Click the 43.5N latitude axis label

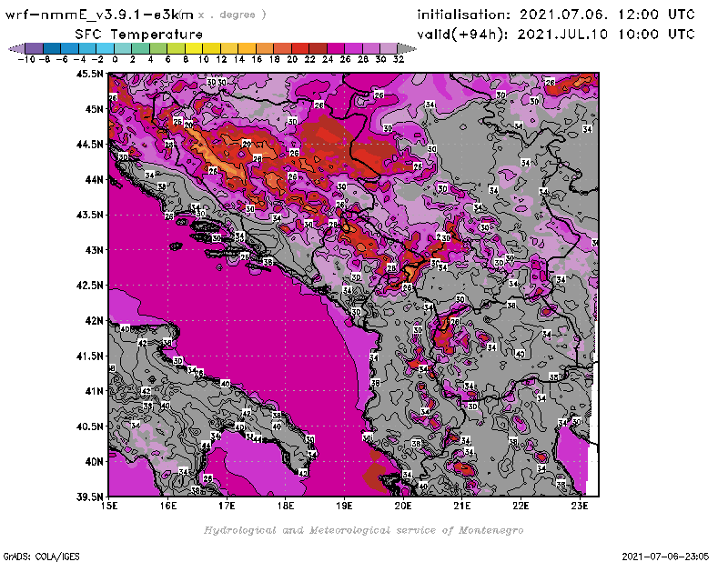click(x=89, y=215)
